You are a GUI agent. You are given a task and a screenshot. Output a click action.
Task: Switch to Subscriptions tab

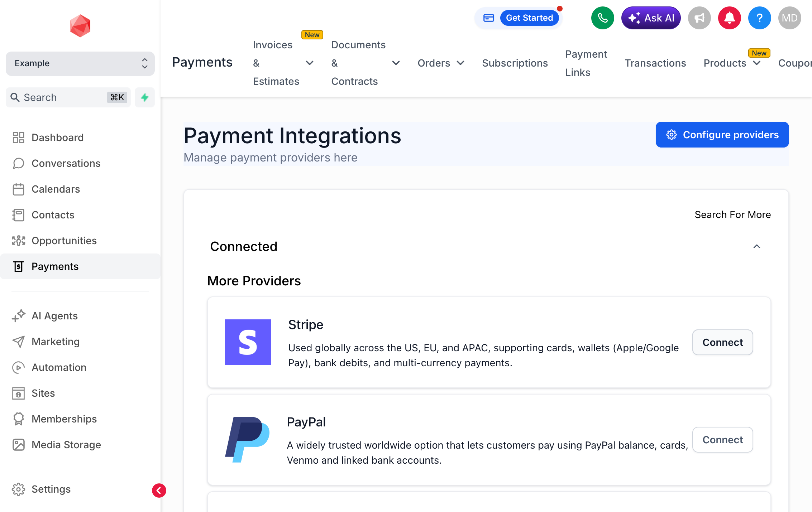(x=515, y=63)
